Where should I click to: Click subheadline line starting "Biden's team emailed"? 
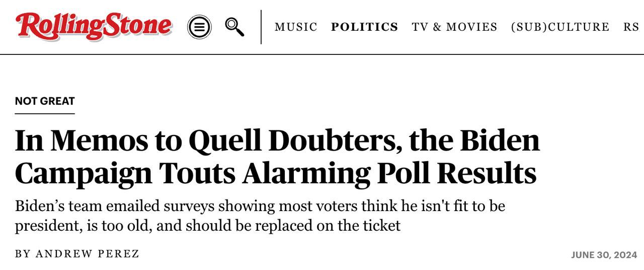260,206
